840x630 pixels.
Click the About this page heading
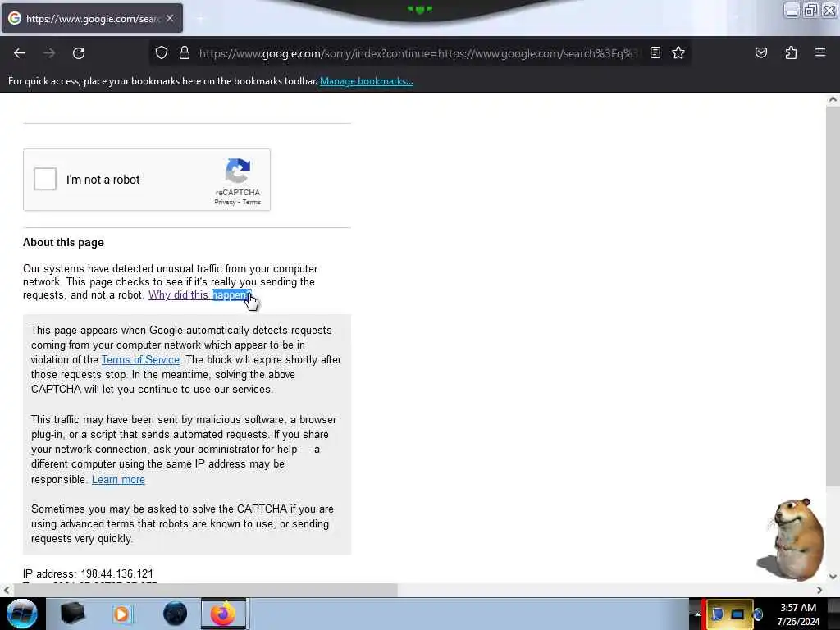pyautogui.click(x=63, y=242)
